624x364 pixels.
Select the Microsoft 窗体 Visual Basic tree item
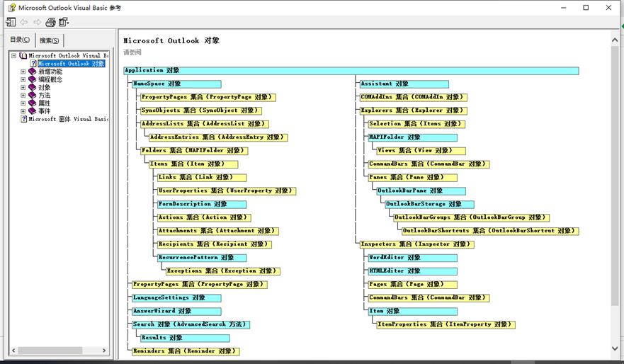[x=68, y=119]
